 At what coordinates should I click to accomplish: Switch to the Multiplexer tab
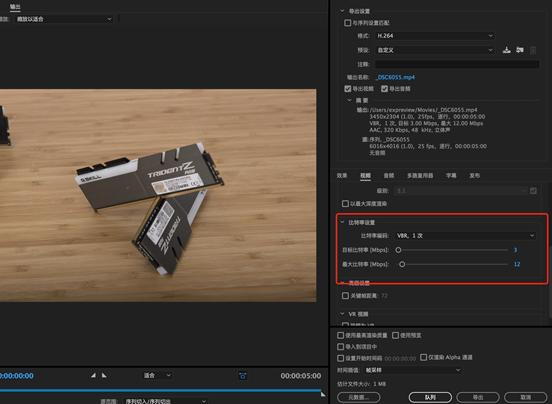point(420,175)
